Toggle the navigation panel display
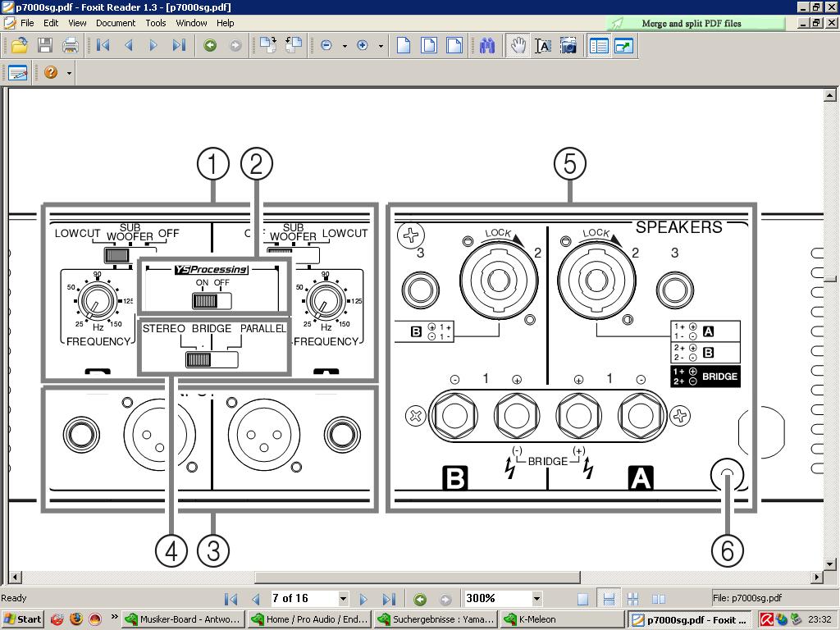Screen dimensions: 840x630 598,46
